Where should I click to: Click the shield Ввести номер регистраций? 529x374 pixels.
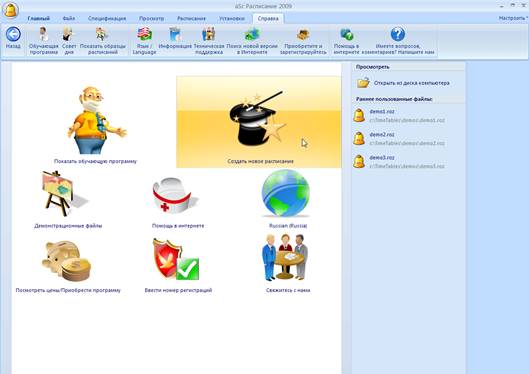176,259
